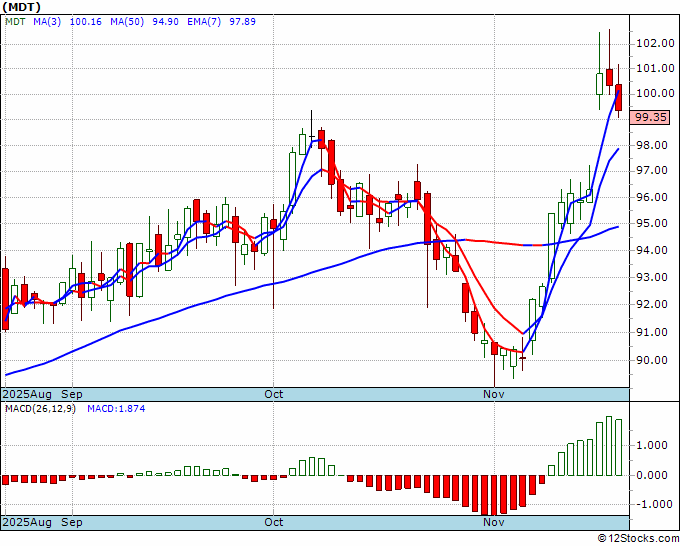Click the tallest green MACD histogram bar
This screenshot has width=680, height=546.
[609, 446]
